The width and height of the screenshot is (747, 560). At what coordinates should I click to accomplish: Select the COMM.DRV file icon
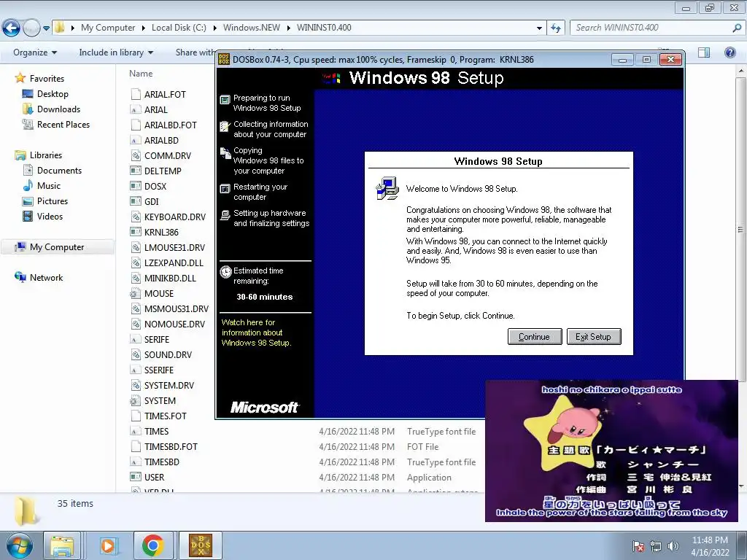[x=135, y=156]
